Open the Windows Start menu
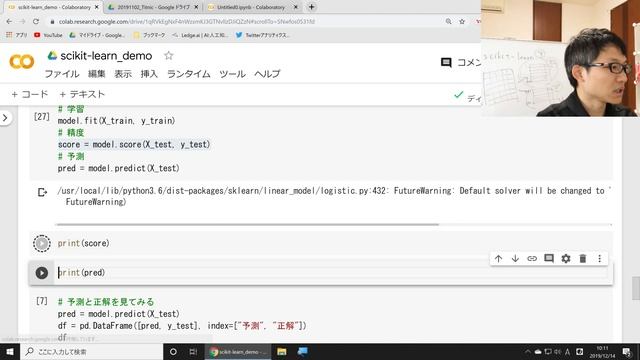640x360 pixels. tap(10, 351)
